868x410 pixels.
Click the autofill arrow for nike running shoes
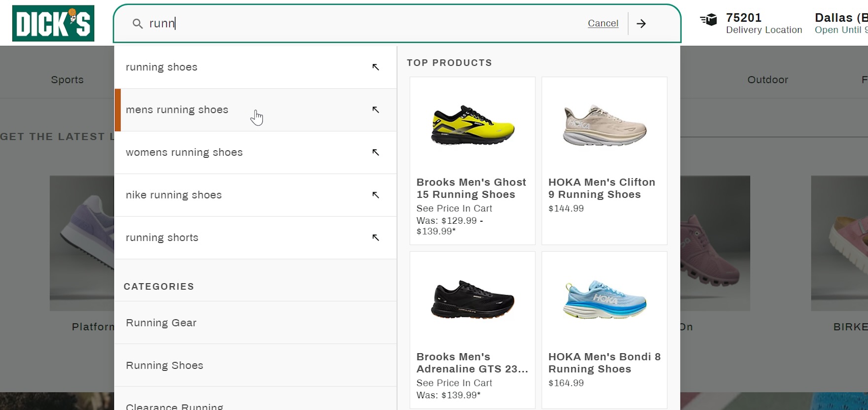pos(376,195)
